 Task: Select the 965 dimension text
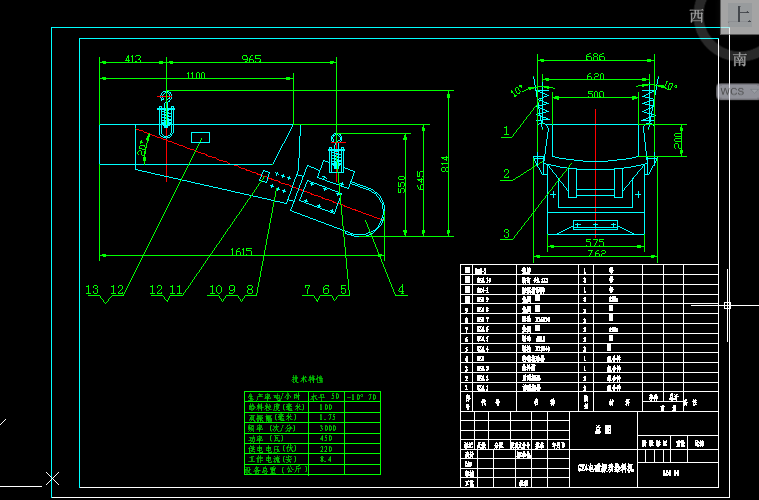coord(251,59)
